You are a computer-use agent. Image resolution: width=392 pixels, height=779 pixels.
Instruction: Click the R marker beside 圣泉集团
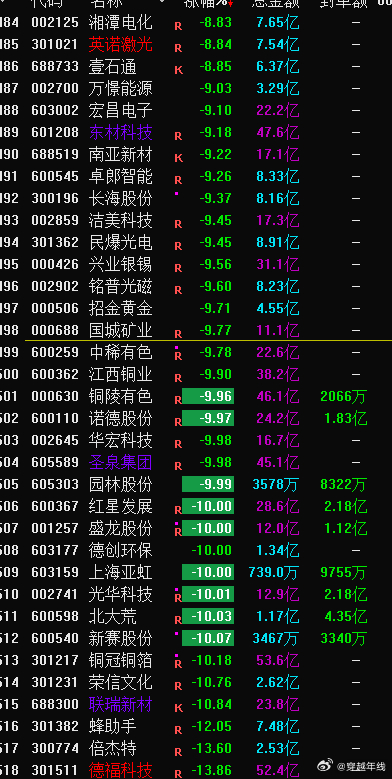tap(178, 466)
